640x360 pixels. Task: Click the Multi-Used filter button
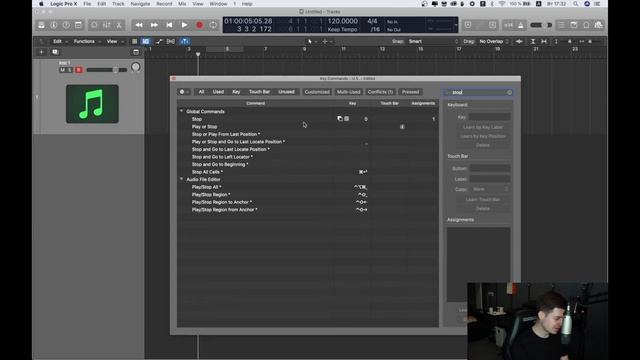click(349, 92)
